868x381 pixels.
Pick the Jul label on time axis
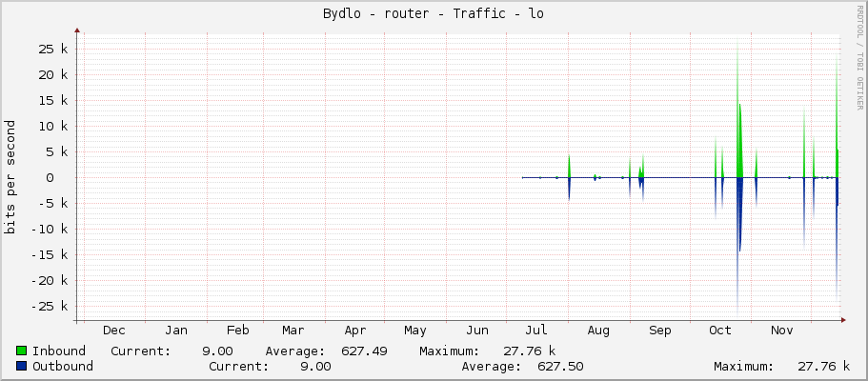(x=536, y=331)
